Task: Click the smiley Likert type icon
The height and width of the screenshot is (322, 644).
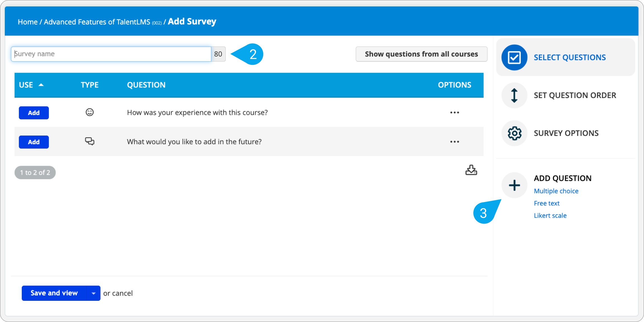Action: [90, 112]
